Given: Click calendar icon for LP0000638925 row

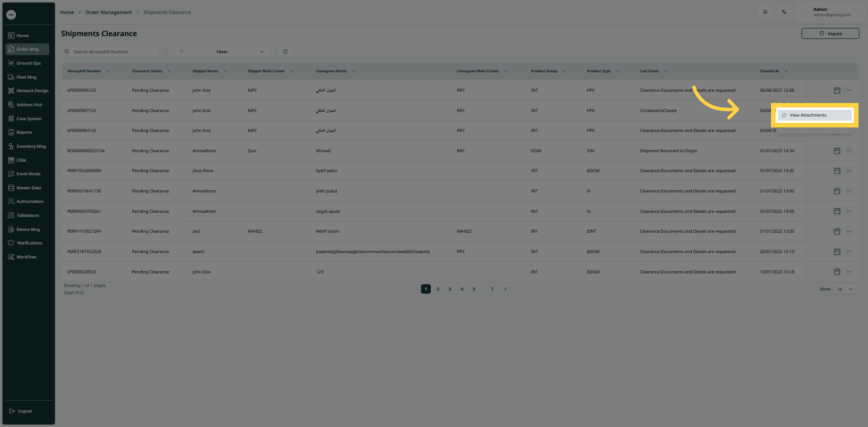Looking at the screenshot, I should point(837,272).
